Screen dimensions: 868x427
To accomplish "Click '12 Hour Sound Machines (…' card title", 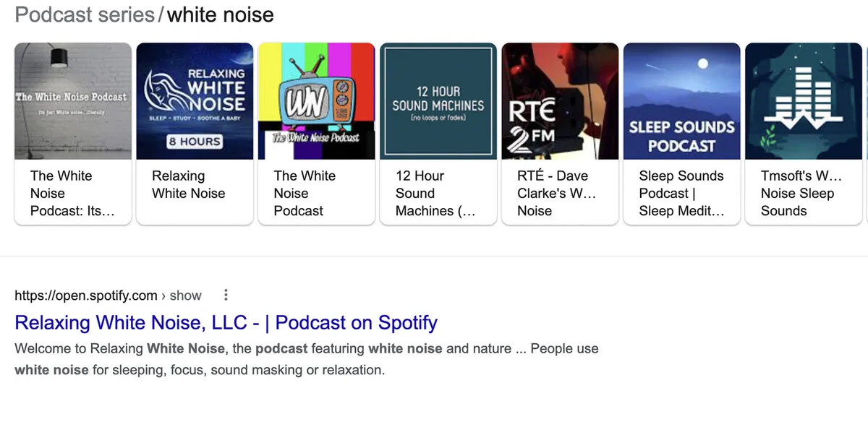I will point(435,193).
